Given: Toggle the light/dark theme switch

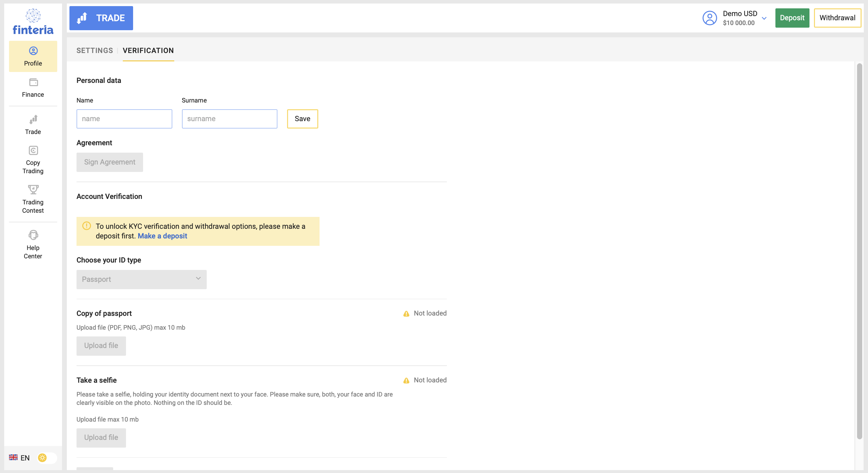Looking at the screenshot, I should point(47,458).
